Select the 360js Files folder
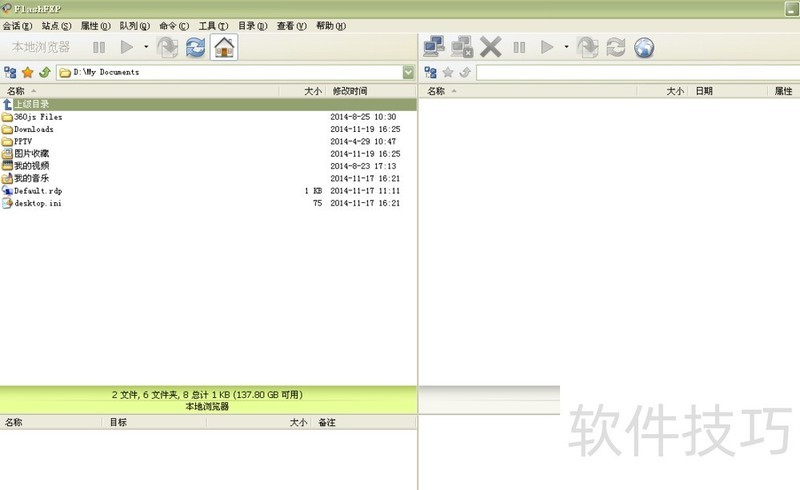This screenshot has height=490, width=800. [208, 117]
